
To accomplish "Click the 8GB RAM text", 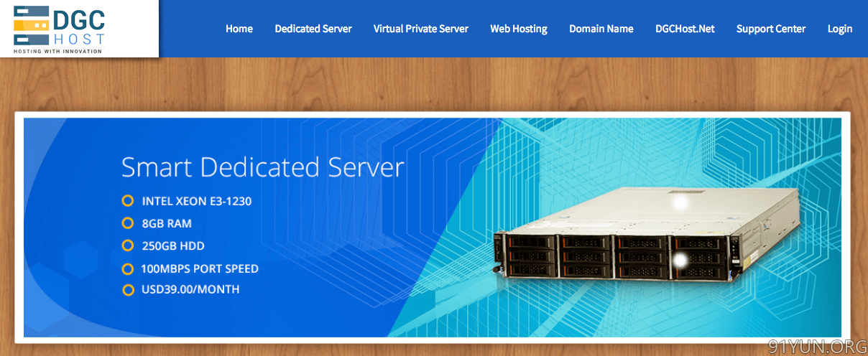I will click(167, 223).
